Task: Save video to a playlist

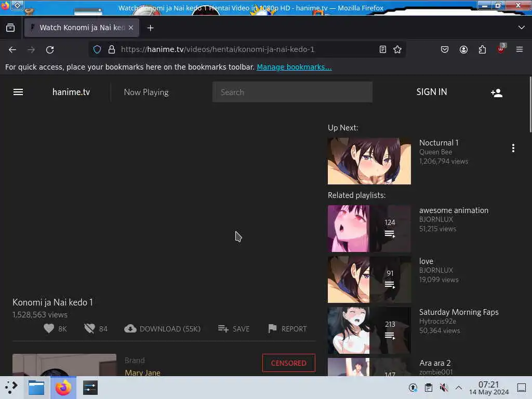Action: point(234,329)
